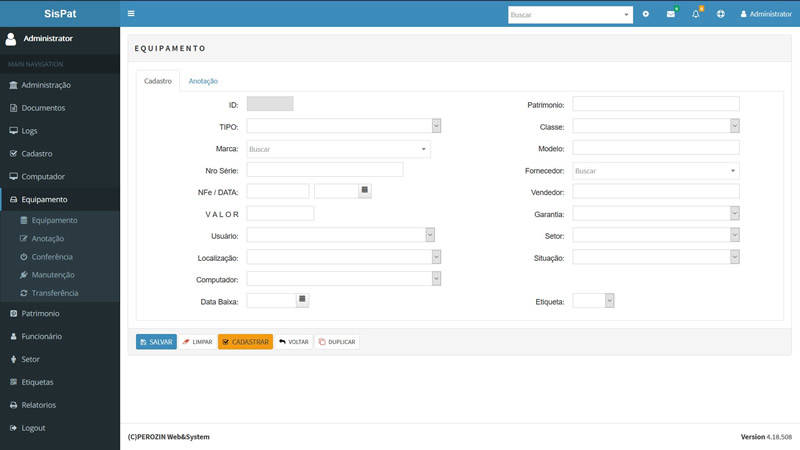The width and height of the screenshot is (800, 450).
Task: Open the Classe dropdown list
Action: pos(734,126)
